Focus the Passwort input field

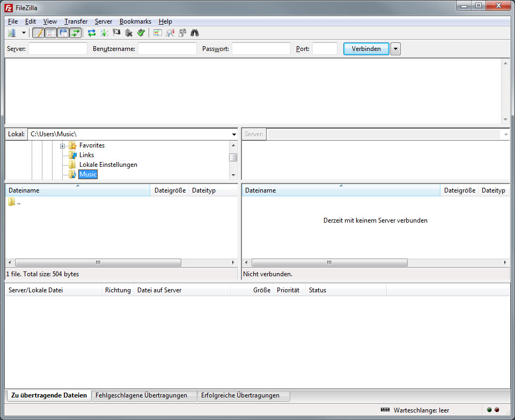(261, 49)
